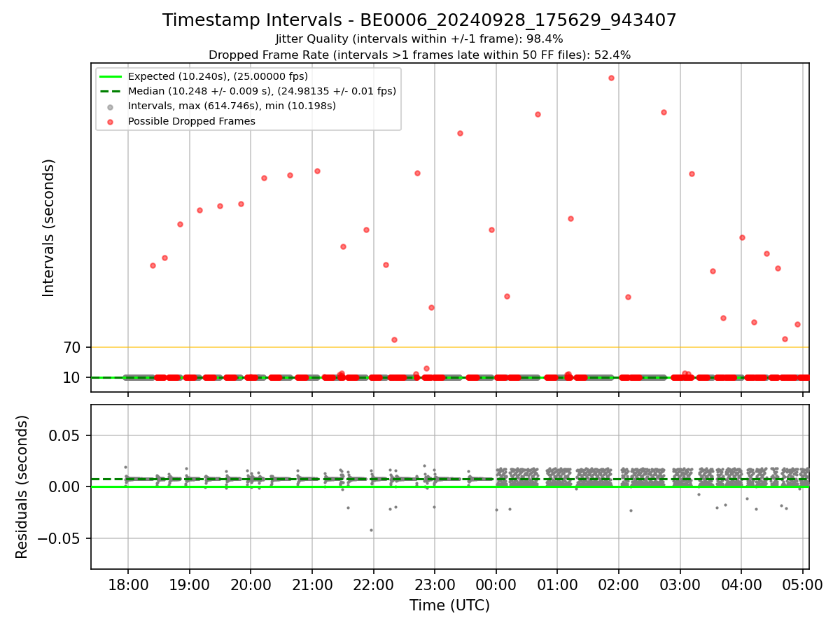The height and width of the screenshot is (630, 840).
Task: Click the 03:00 time tick label
Action: [x=680, y=584]
